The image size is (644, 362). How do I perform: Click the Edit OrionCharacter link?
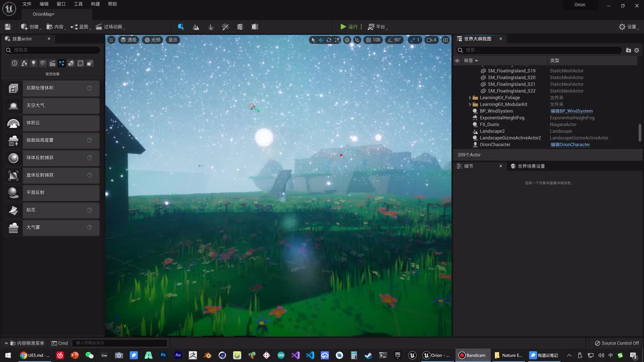click(x=570, y=144)
